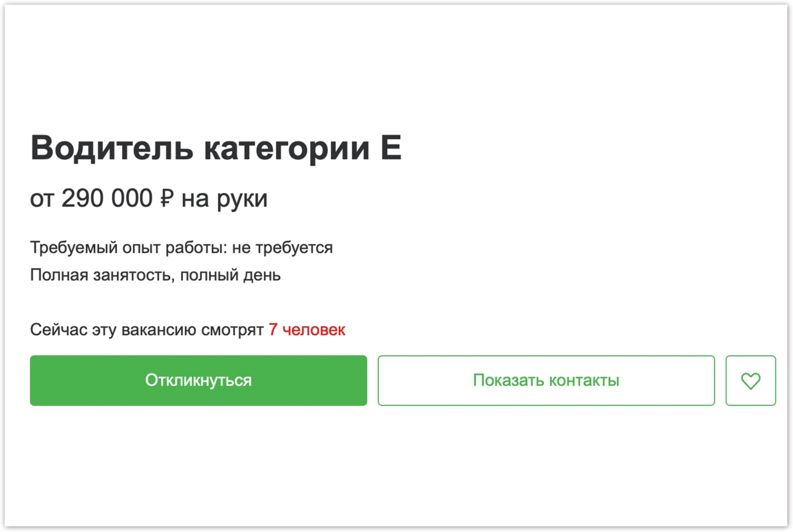Click the green Откликнуться button
The image size is (793, 532).
tap(198, 380)
